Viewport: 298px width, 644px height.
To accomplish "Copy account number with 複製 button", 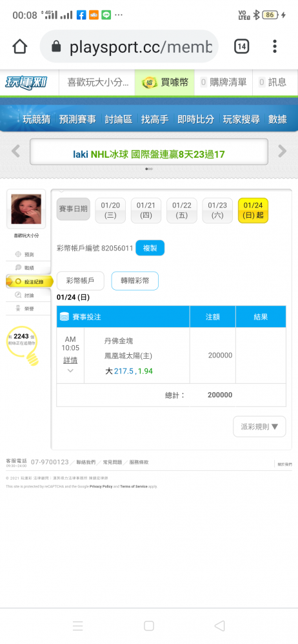I will pos(150,248).
